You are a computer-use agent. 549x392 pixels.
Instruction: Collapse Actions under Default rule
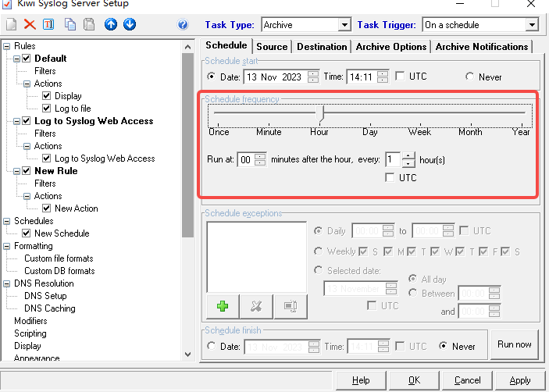[x=27, y=84]
